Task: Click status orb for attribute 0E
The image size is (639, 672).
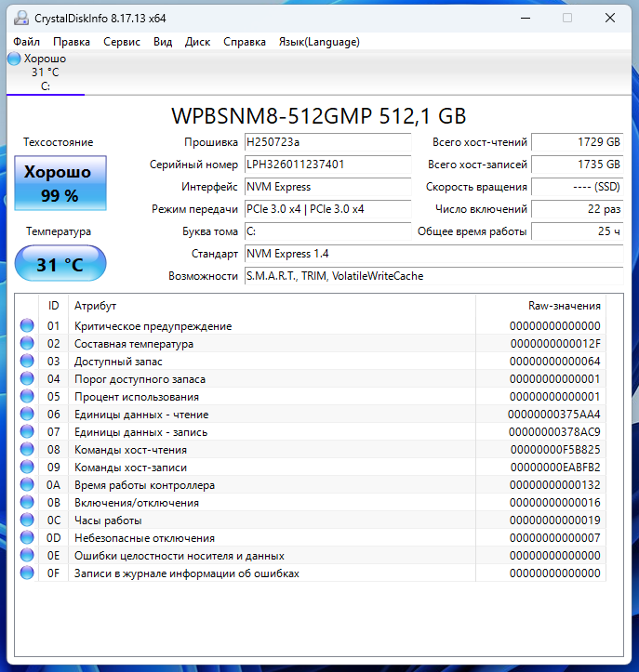Action: pyautogui.click(x=27, y=555)
